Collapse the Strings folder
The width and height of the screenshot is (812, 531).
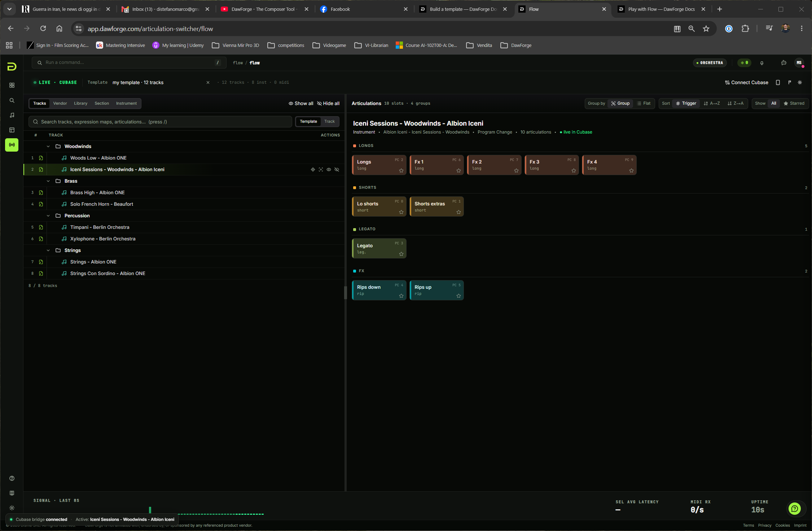point(48,251)
